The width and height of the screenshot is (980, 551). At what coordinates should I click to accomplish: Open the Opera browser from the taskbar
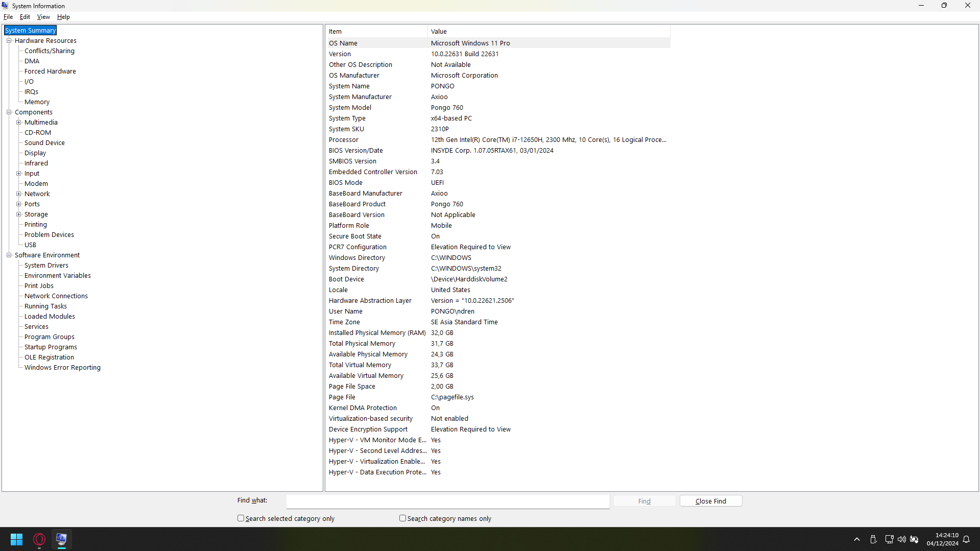tap(39, 539)
